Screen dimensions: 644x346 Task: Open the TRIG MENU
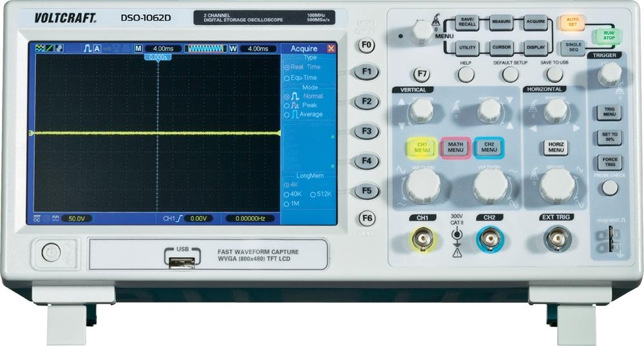pos(609,113)
